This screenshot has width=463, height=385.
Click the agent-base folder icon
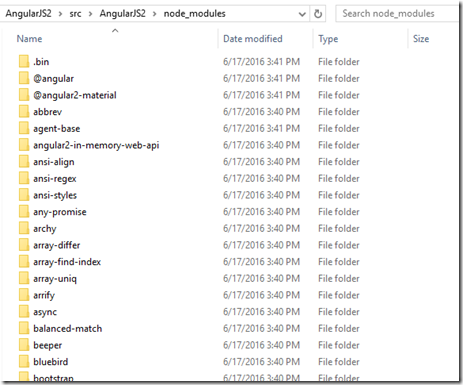point(24,128)
